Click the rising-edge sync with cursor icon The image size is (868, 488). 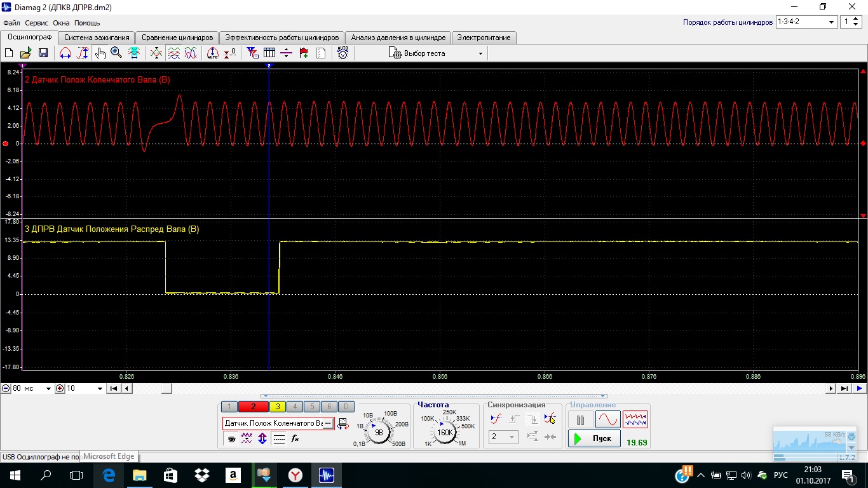pos(550,419)
